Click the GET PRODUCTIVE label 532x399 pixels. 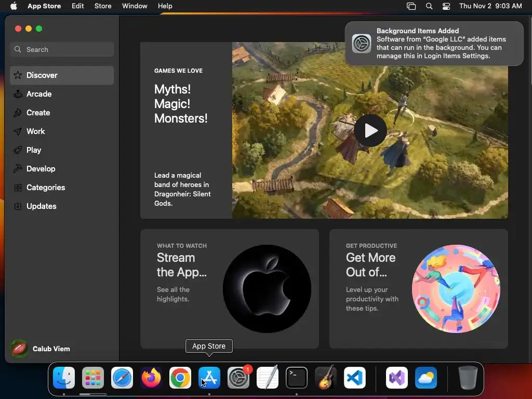[371, 246]
